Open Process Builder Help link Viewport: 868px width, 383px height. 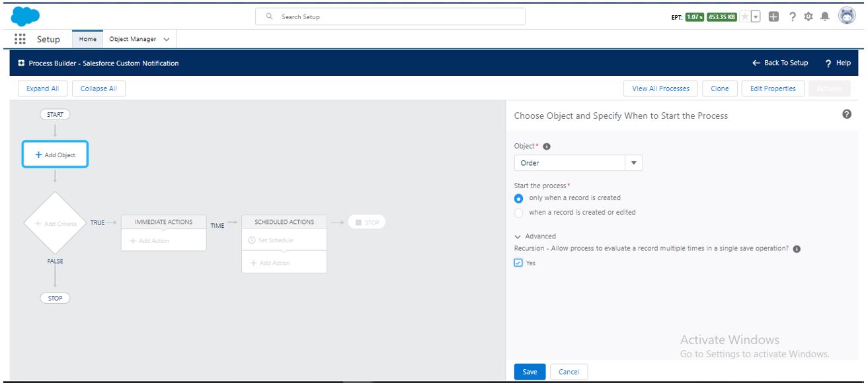(838, 63)
